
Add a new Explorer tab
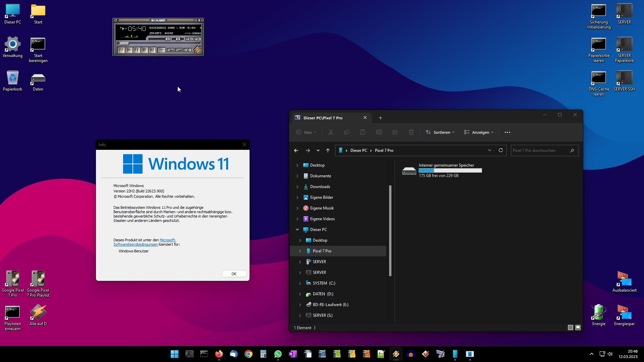tap(380, 118)
